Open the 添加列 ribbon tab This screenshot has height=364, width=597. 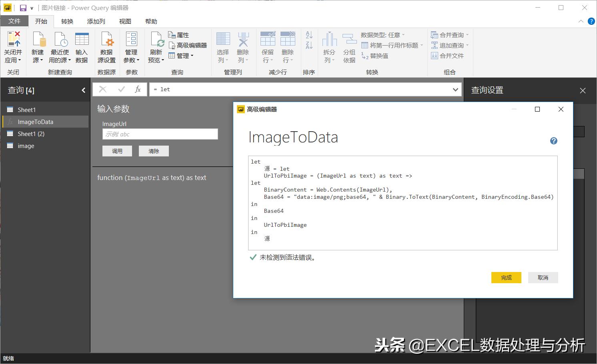[x=95, y=21]
